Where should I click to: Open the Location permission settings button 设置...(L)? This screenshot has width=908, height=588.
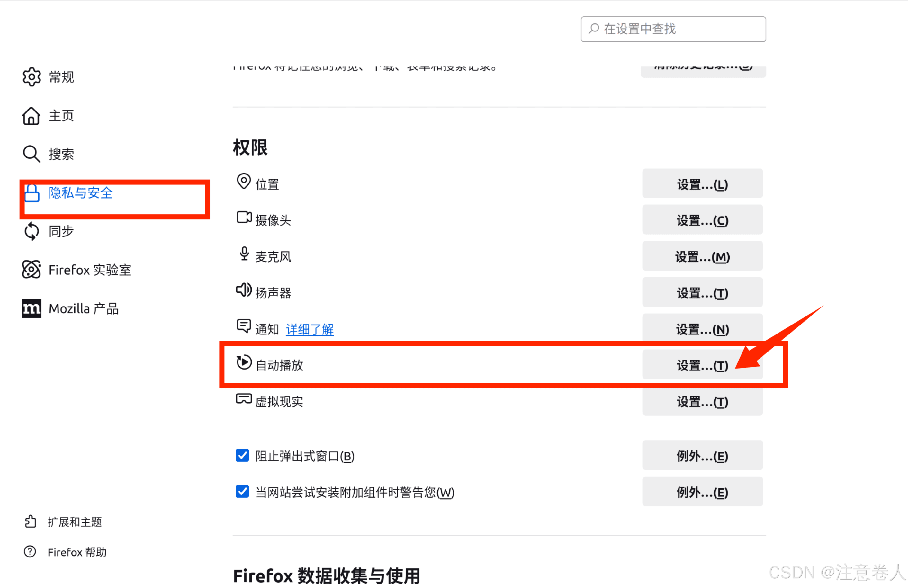click(702, 184)
